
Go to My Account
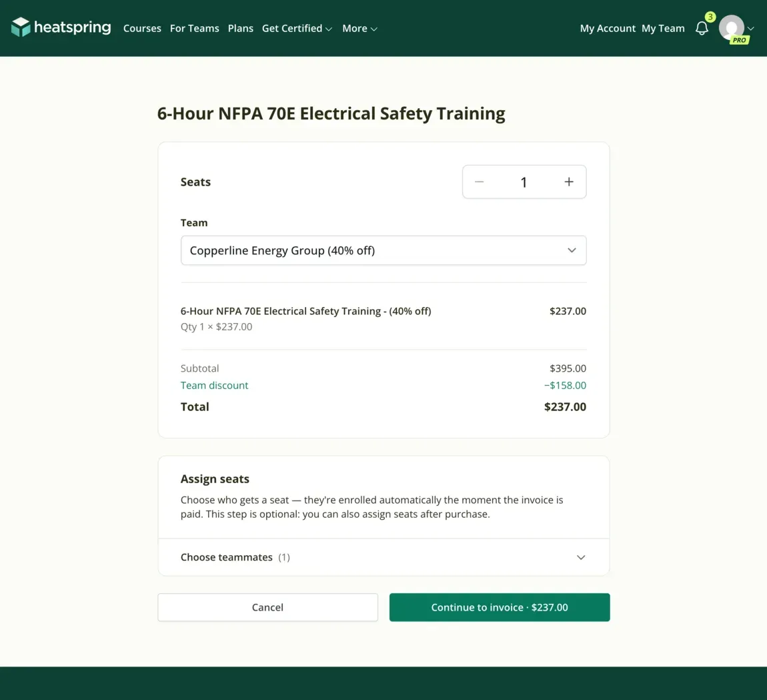point(608,29)
